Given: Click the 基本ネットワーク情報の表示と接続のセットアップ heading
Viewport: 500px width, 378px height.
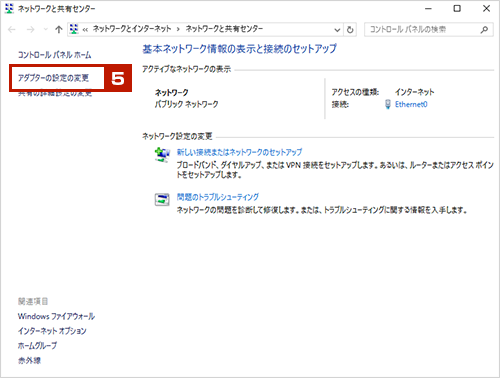Looking at the screenshot, I should click(x=239, y=49).
